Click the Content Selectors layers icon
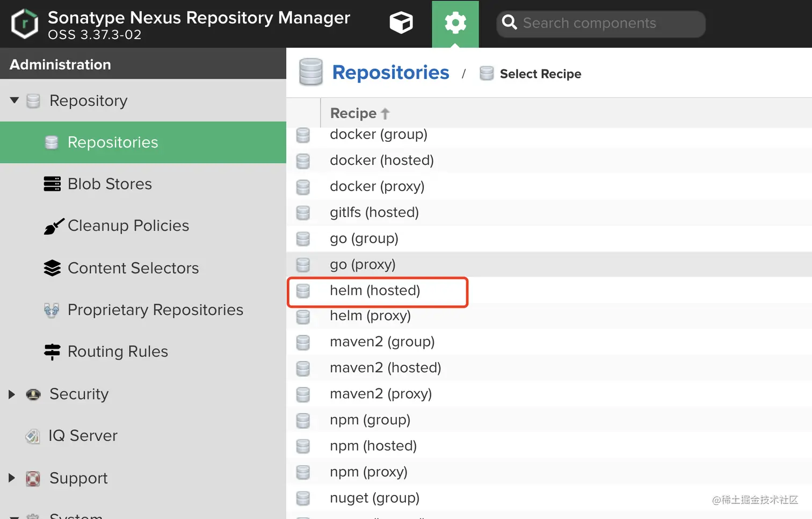This screenshot has height=519, width=812. click(52, 268)
